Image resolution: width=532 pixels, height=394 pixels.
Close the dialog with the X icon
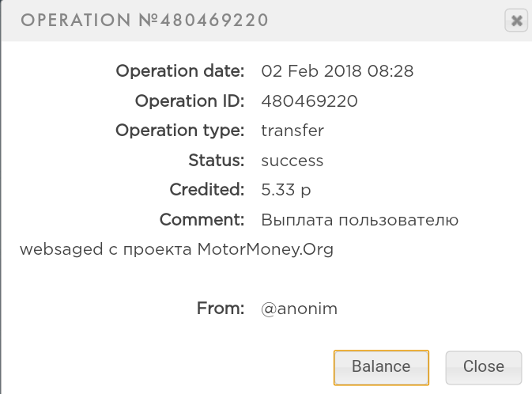[x=516, y=21]
